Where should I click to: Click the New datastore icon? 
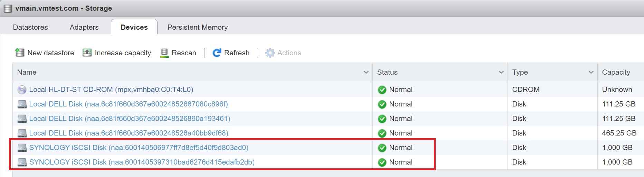(20, 53)
